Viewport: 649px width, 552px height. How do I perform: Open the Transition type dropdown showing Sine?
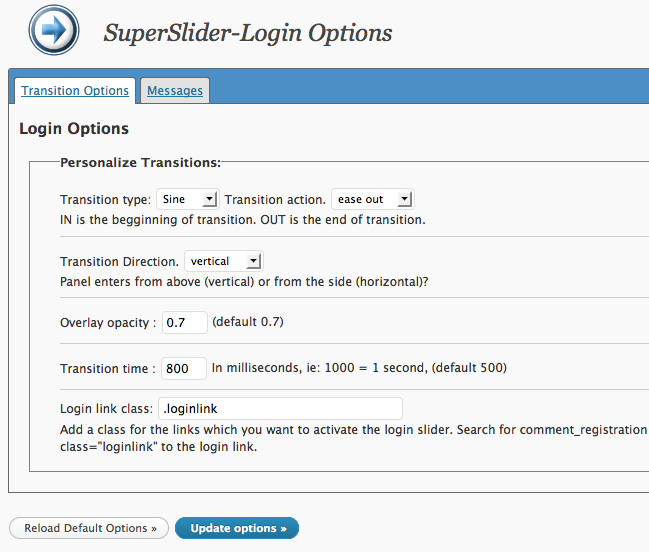tap(187, 199)
